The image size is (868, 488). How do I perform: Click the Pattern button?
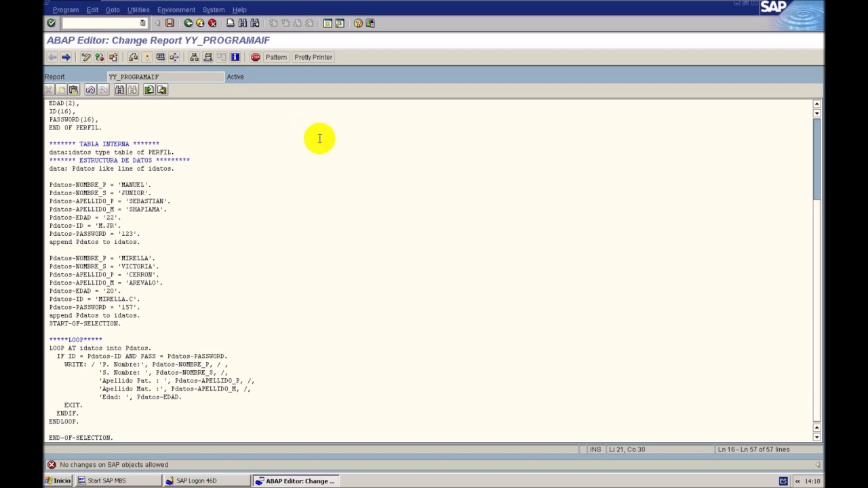click(x=276, y=57)
